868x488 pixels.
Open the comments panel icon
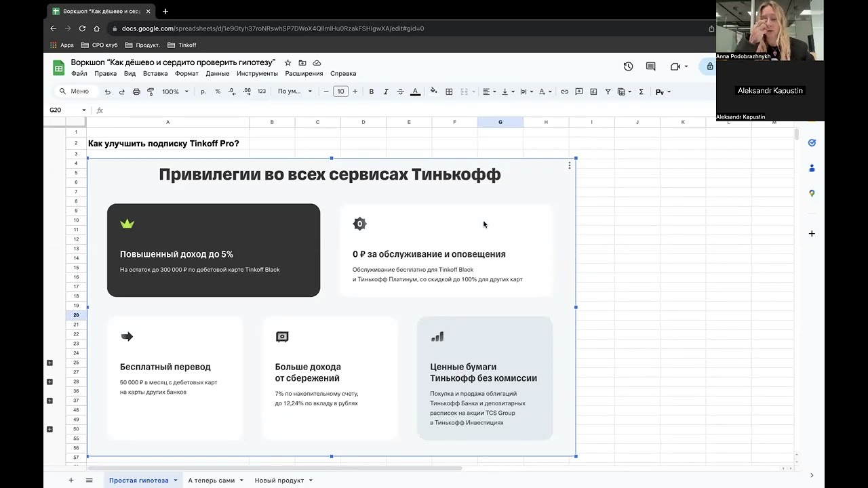click(651, 66)
